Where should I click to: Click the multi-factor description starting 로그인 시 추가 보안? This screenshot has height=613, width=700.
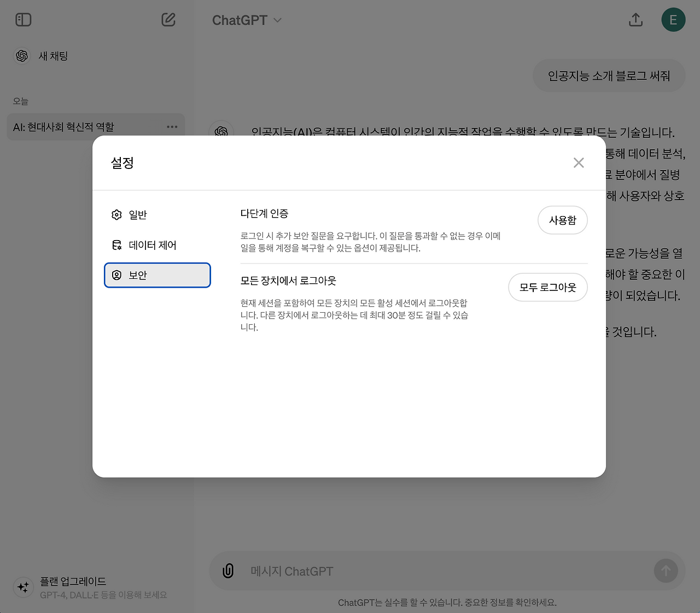coord(371,242)
